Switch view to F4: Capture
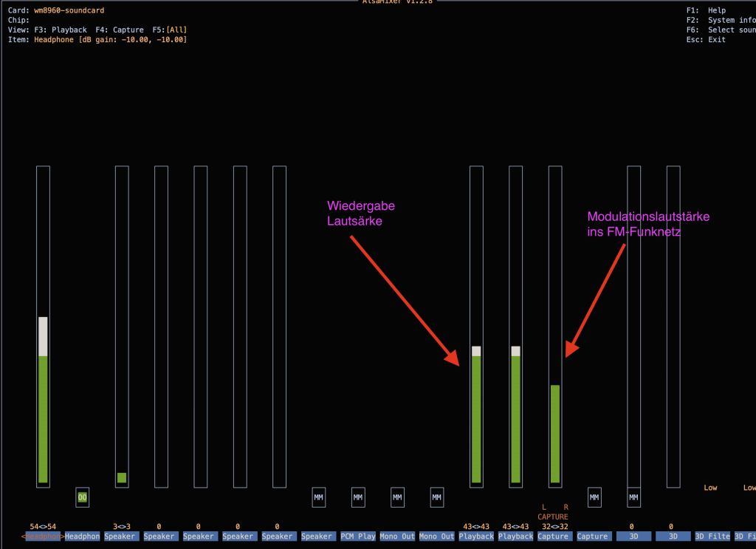The image size is (756, 549). pyautogui.click(x=120, y=30)
